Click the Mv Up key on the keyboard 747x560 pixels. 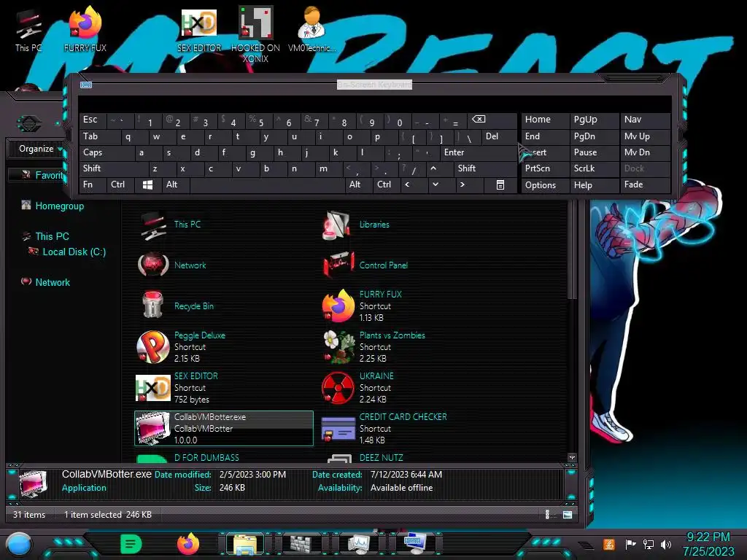pyautogui.click(x=645, y=136)
